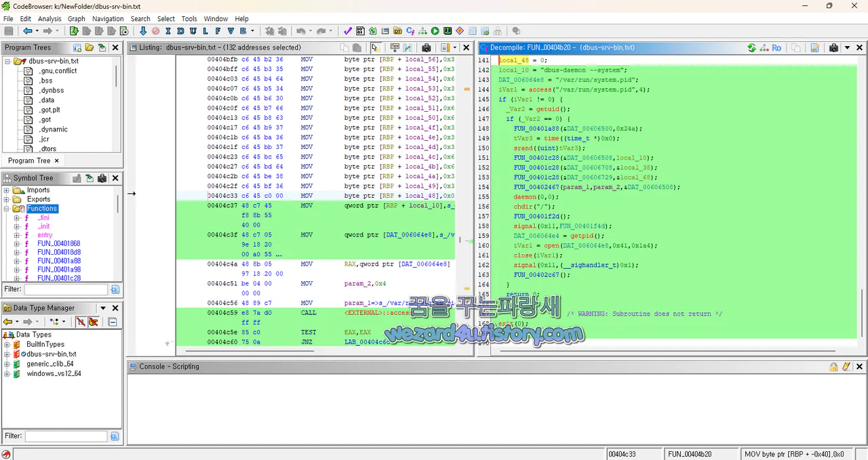Go to next data with the D icon

tap(180, 31)
